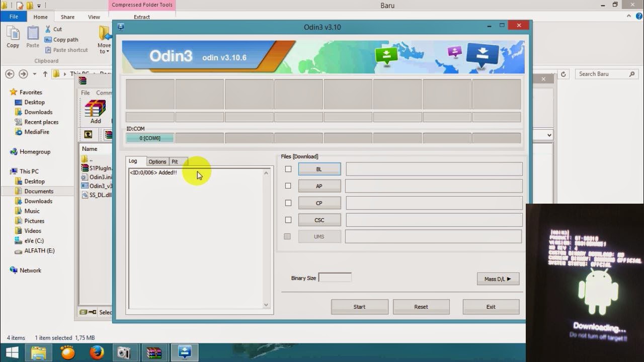
Task: Click the Odin app icon on the taskbar
Action: click(184, 352)
